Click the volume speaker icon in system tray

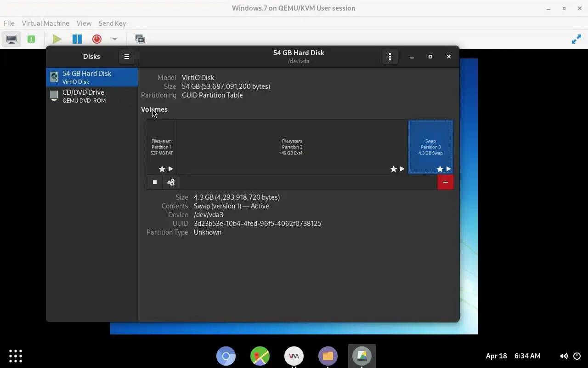click(x=564, y=356)
